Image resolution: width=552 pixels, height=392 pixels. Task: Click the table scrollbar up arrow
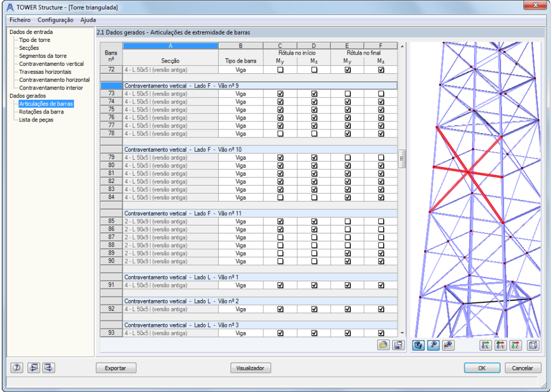point(402,46)
